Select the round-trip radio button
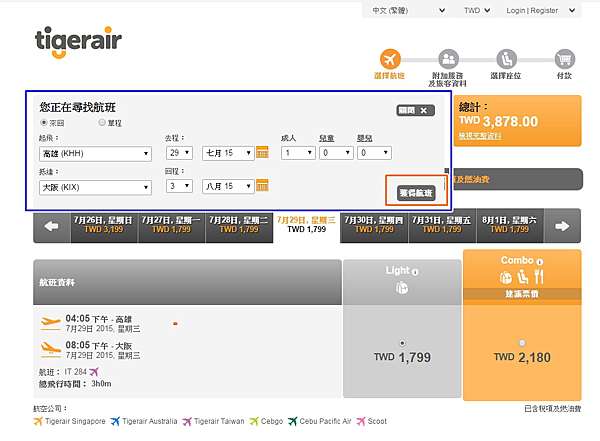The image size is (600, 441). (x=44, y=122)
